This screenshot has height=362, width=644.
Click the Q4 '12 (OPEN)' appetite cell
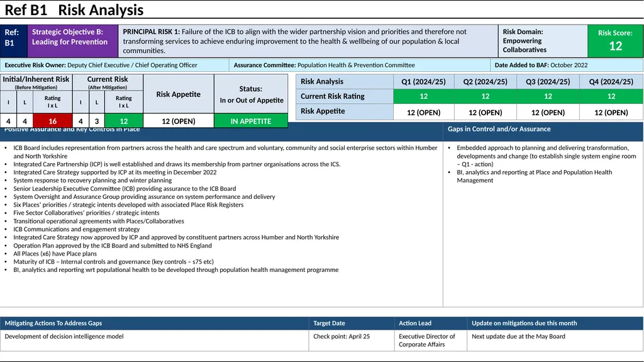pos(611,112)
